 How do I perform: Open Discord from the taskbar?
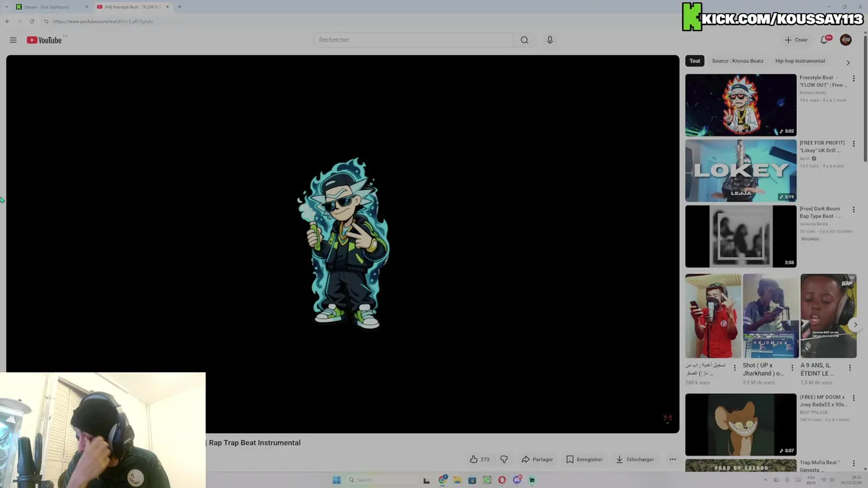coord(517,480)
